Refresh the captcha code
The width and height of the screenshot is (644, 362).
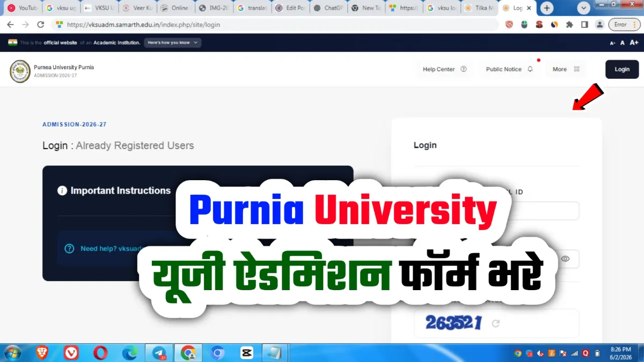pos(496,323)
